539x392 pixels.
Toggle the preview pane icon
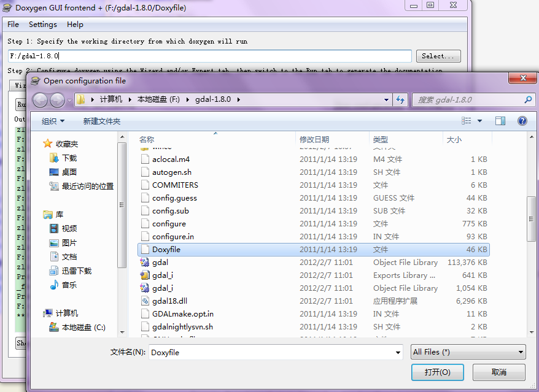[500, 121]
